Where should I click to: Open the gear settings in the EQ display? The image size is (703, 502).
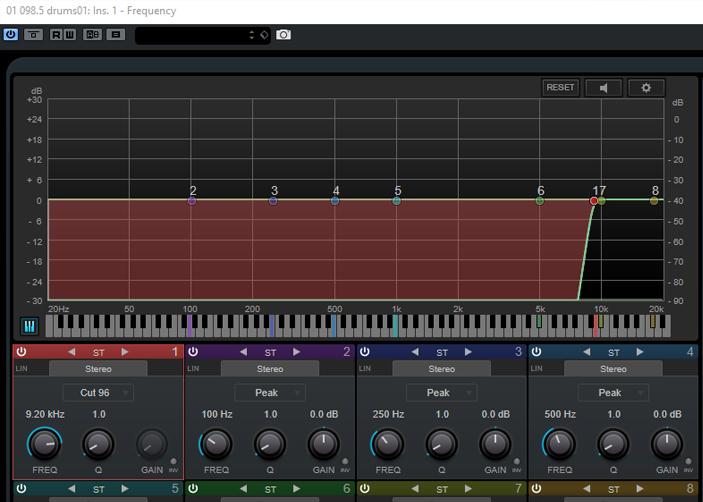click(x=646, y=87)
